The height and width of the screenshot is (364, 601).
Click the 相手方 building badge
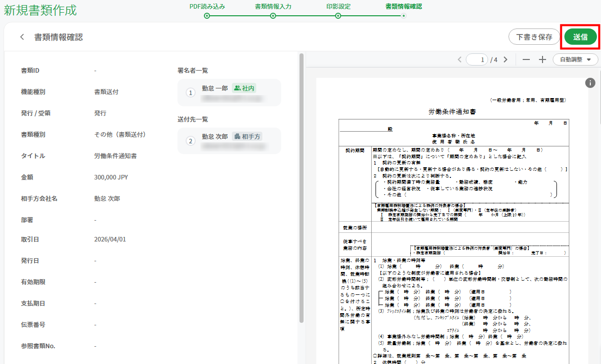[247, 136]
